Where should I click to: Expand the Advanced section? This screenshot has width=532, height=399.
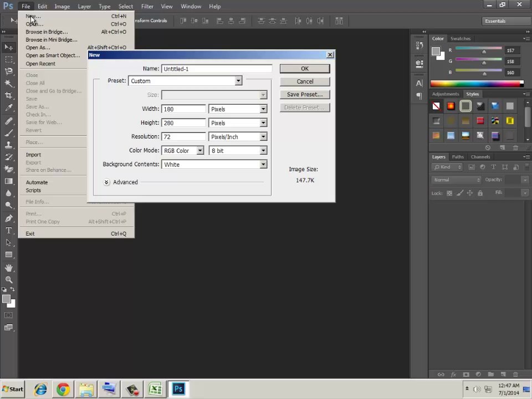tap(106, 182)
